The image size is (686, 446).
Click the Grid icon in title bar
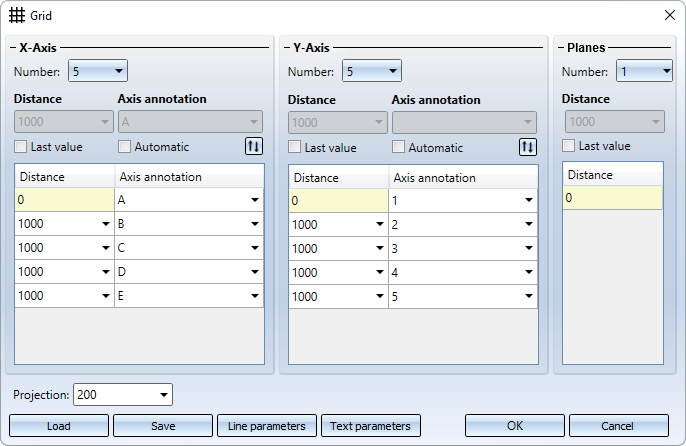18,16
